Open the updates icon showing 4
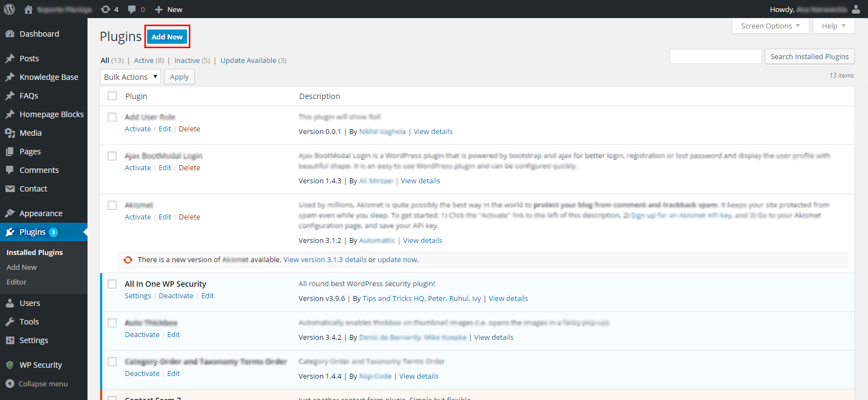 [x=106, y=9]
